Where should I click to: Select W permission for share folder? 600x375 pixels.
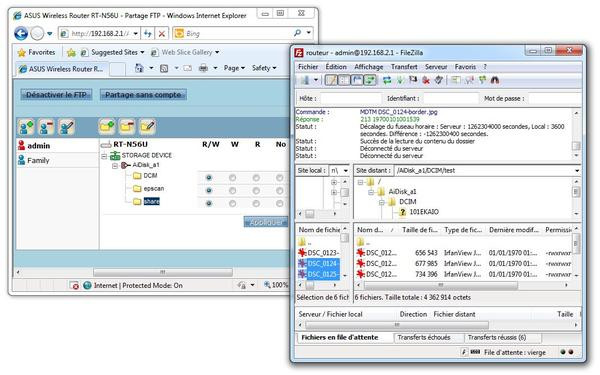click(232, 203)
